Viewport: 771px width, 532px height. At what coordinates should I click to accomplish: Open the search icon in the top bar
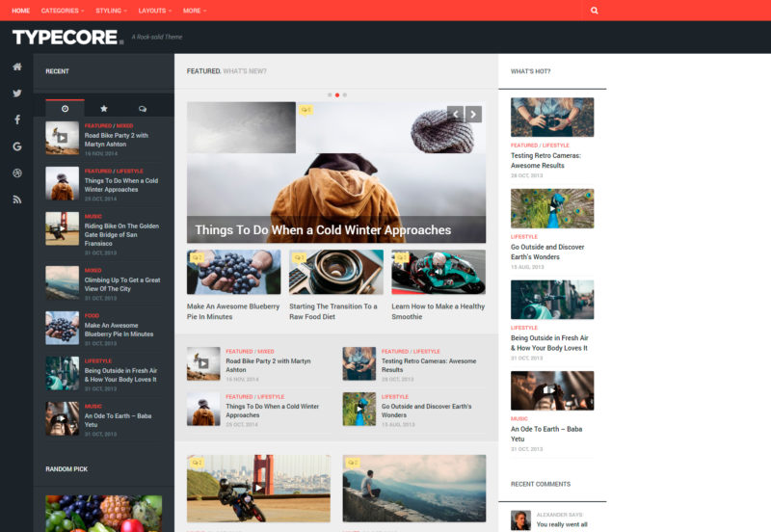tap(595, 11)
